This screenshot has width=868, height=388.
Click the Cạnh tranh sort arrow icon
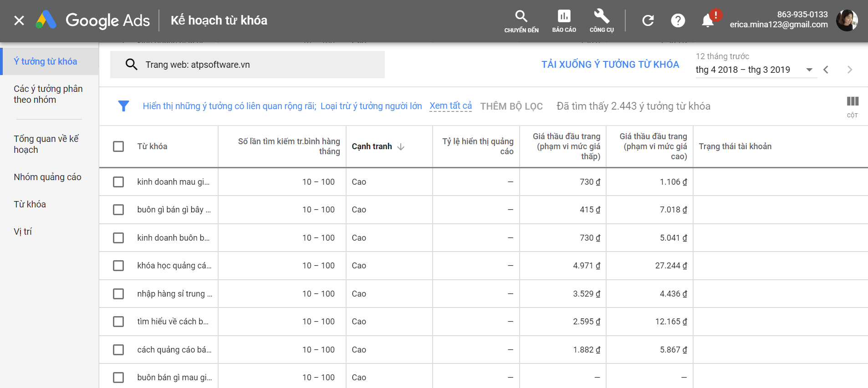tap(401, 146)
